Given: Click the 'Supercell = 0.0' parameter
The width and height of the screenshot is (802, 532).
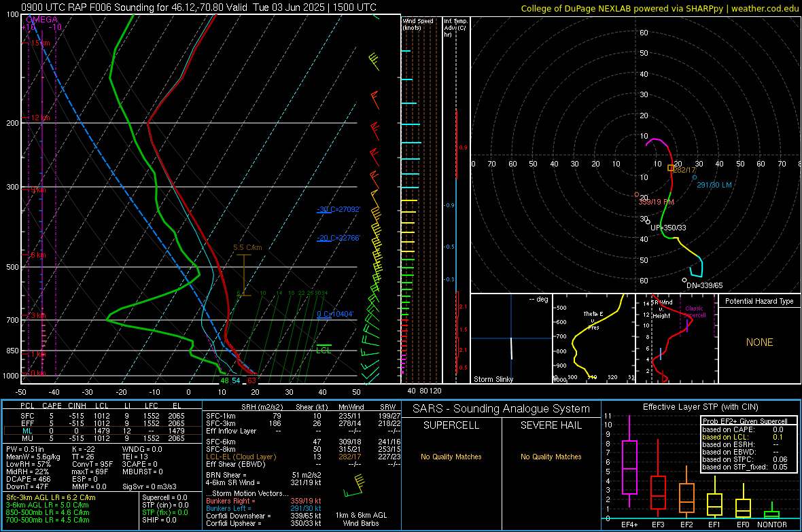Looking at the screenshot, I should coord(164,497).
